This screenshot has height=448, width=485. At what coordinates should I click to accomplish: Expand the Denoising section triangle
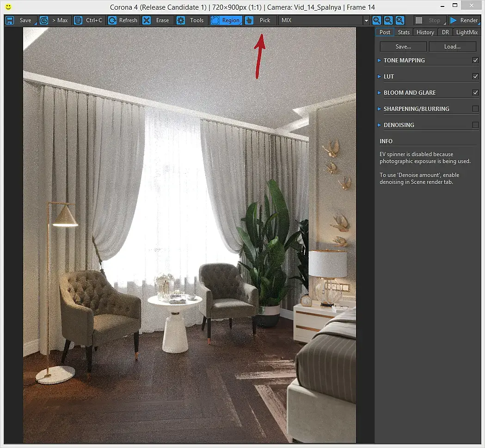tap(379, 125)
